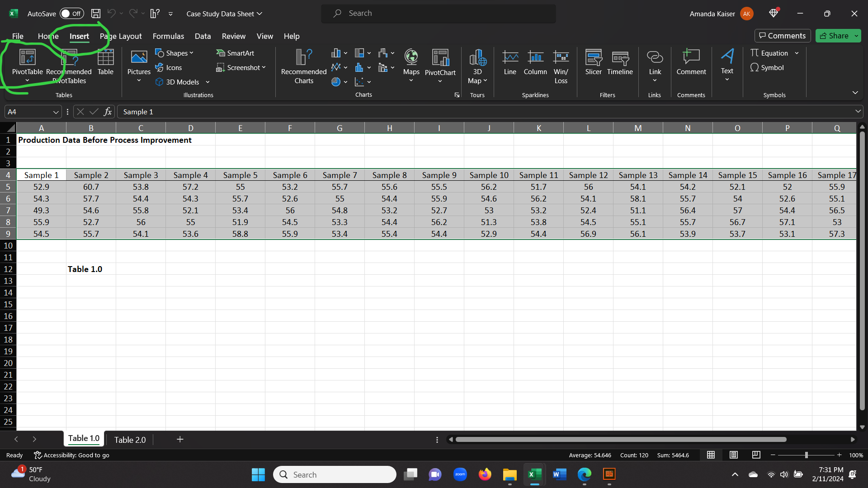
Task: Click the account name Amanda Kaiser
Action: point(712,14)
